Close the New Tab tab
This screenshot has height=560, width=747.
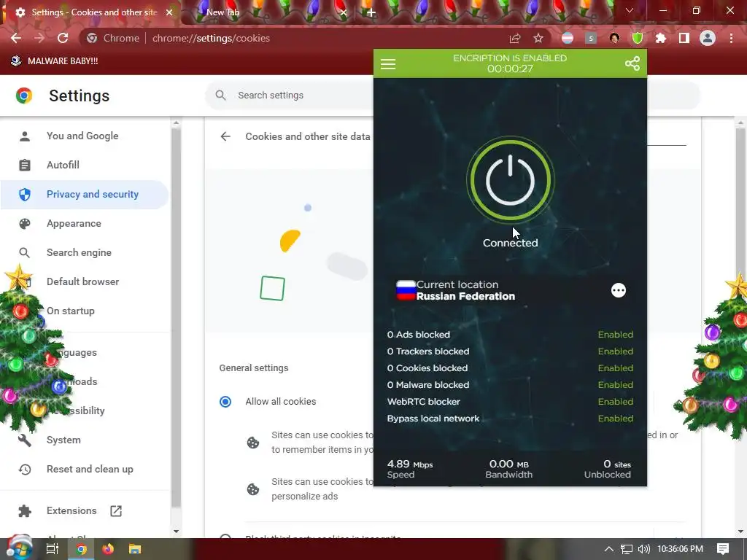pyautogui.click(x=344, y=12)
